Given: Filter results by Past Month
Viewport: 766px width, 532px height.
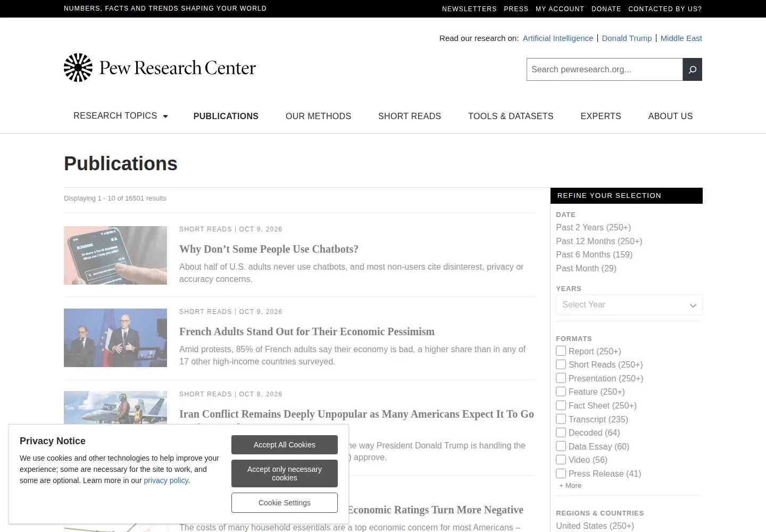Looking at the screenshot, I should pyautogui.click(x=586, y=268).
